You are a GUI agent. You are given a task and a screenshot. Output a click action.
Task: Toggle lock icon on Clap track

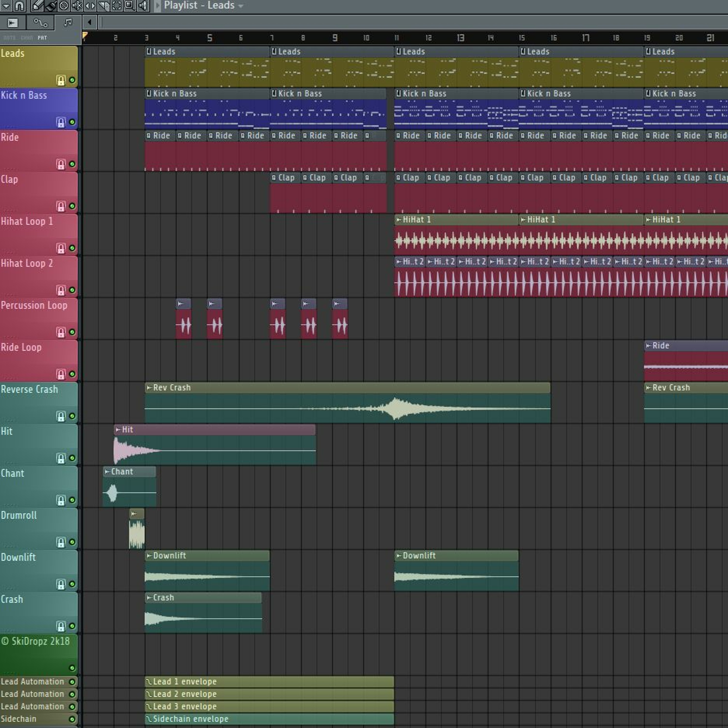coord(61,206)
